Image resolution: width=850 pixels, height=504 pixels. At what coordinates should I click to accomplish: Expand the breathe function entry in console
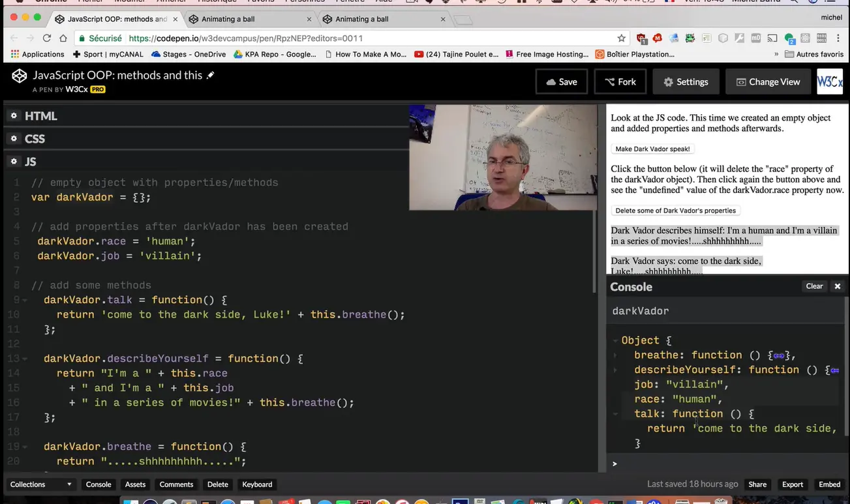615,355
